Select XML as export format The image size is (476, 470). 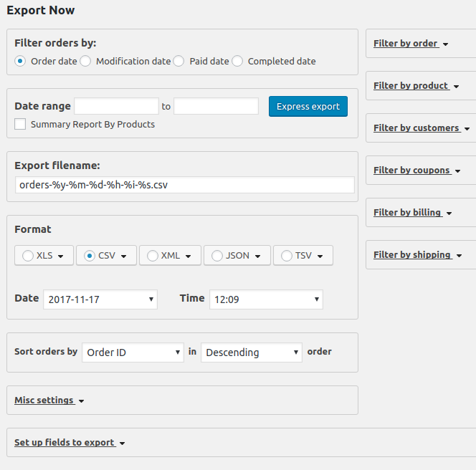pos(153,256)
